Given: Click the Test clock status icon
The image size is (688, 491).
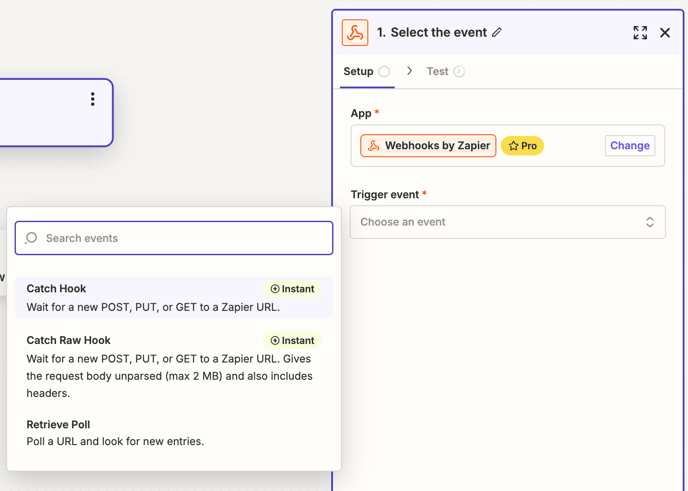Looking at the screenshot, I should click(459, 72).
